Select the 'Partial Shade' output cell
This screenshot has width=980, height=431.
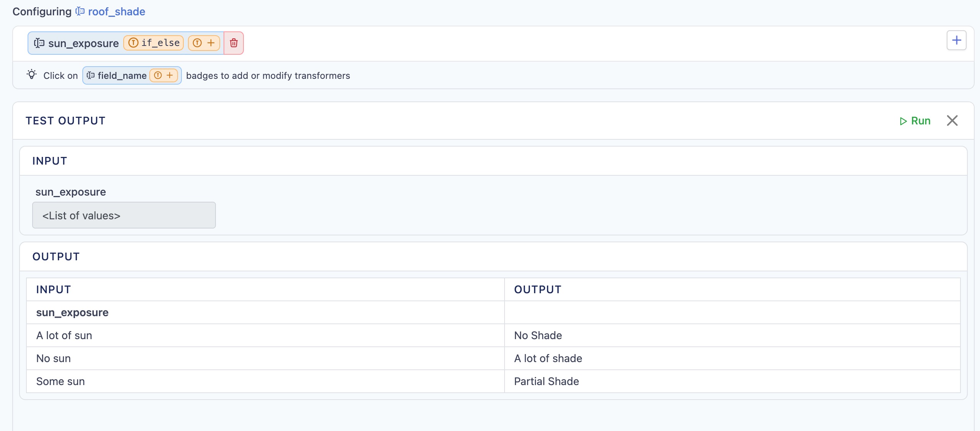click(546, 382)
